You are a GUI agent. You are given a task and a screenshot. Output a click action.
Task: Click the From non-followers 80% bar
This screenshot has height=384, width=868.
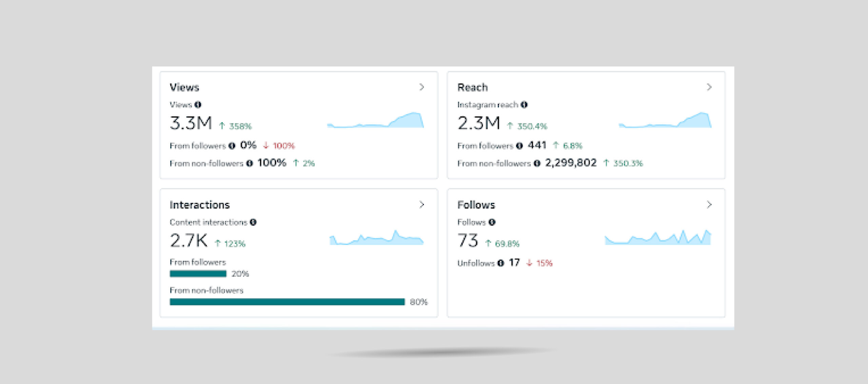(287, 302)
